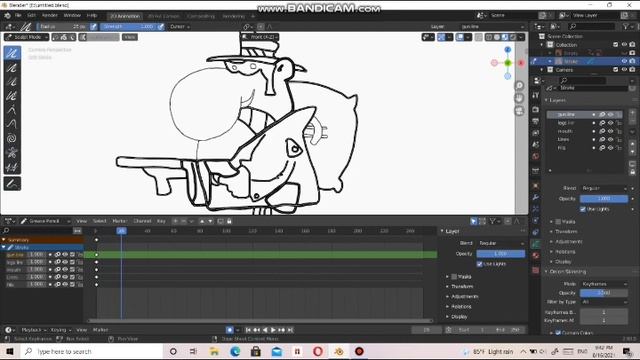The width and height of the screenshot is (640, 360).
Task: Click the Radius slider in the tool header
Action: pos(62,27)
